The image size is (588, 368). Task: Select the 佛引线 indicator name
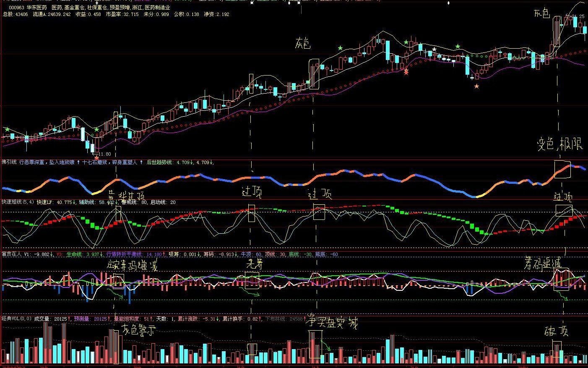tap(9, 162)
